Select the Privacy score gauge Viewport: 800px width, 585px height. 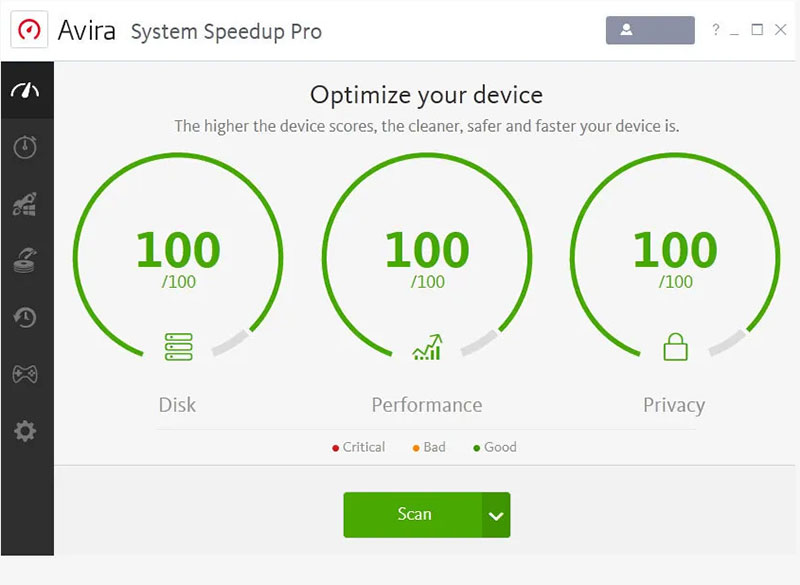675,258
